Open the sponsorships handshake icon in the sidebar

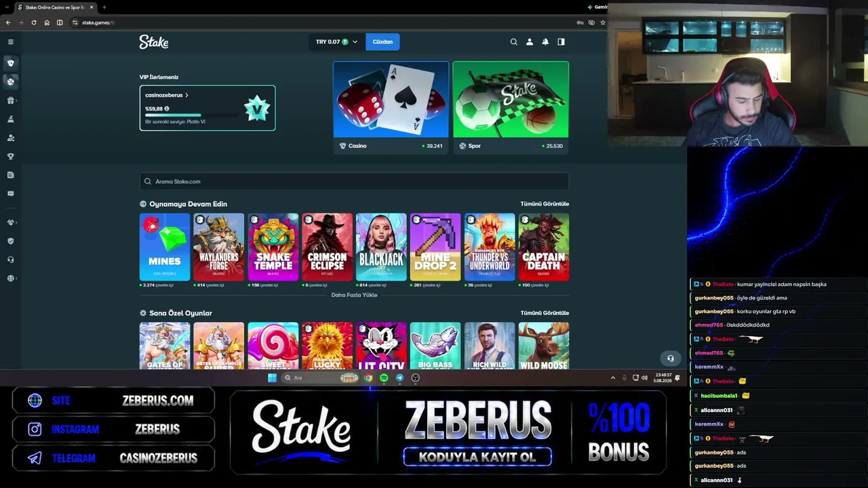(x=10, y=222)
